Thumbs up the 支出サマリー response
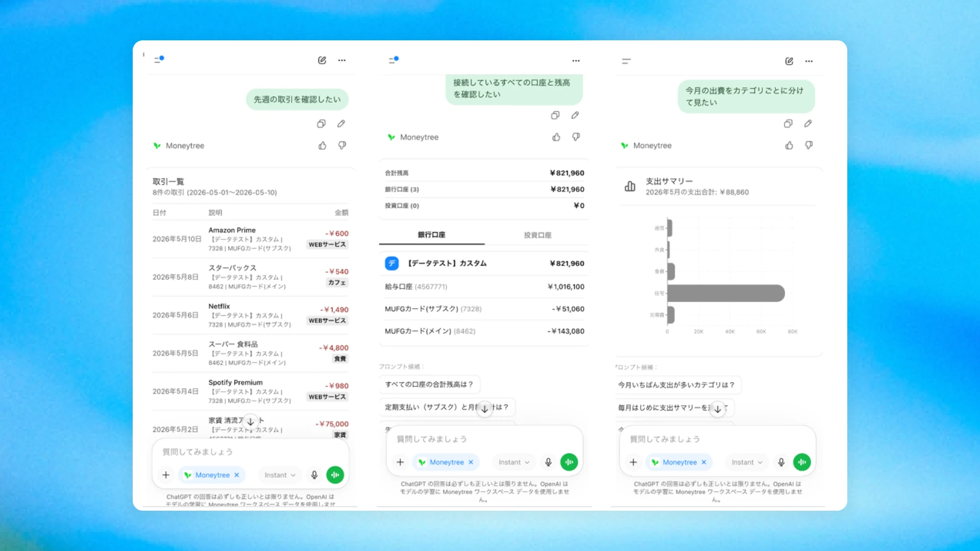The width and height of the screenshot is (980, 551). point(789,145)
